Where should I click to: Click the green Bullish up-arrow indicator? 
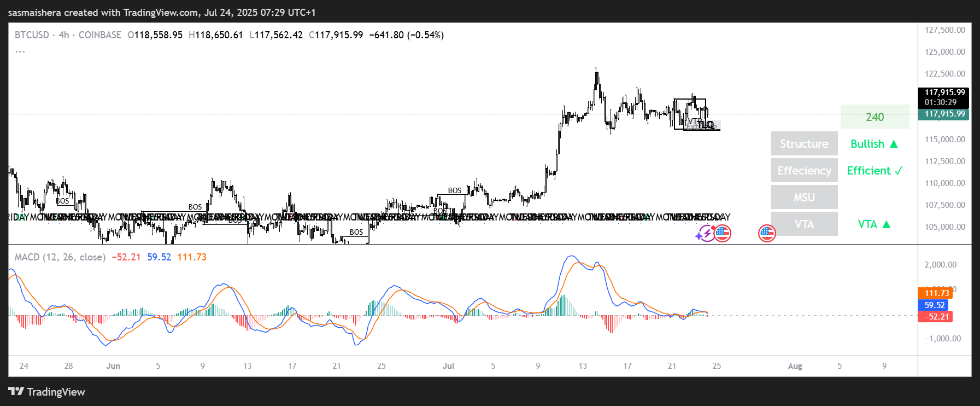coord(874,144)
